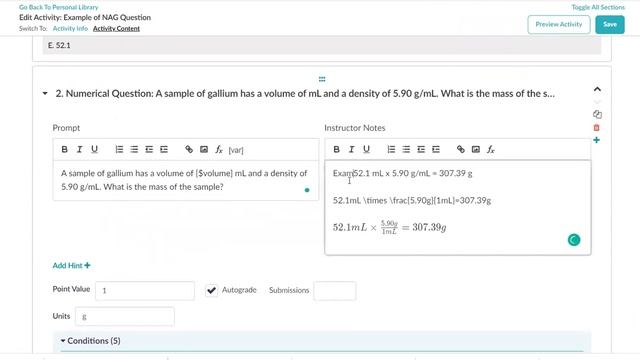This screenshot has width=640, height=360.
Task: Toggle All Sections link
Action: point(598,7)
